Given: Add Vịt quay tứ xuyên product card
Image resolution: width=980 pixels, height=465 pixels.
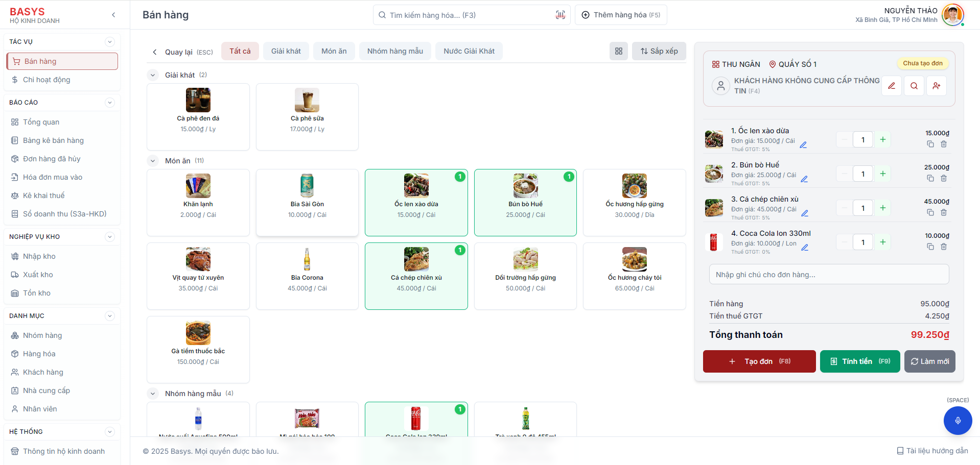Looking at the screenshot, I should point(198,276).
